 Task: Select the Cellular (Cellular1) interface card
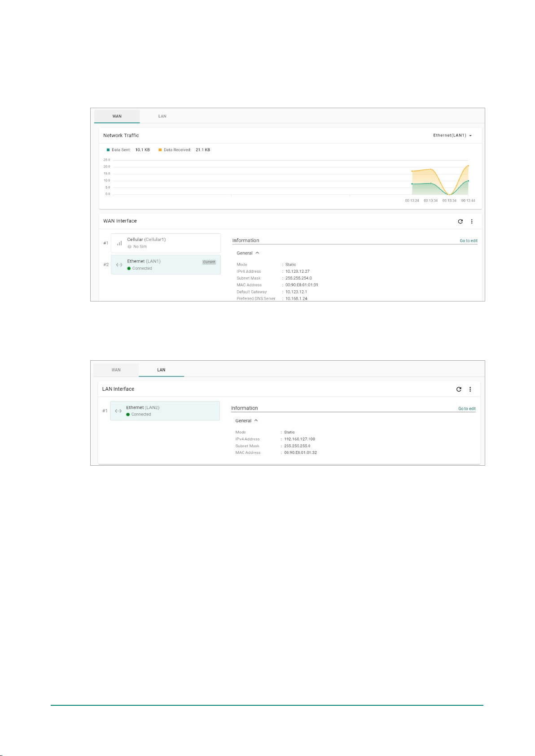click(x=166, y=243)
